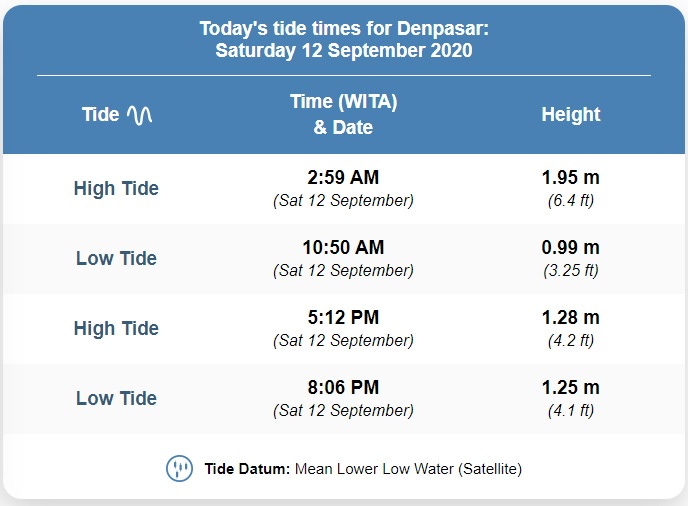Click the 1.28 m height value

click(x=570, y=317)
